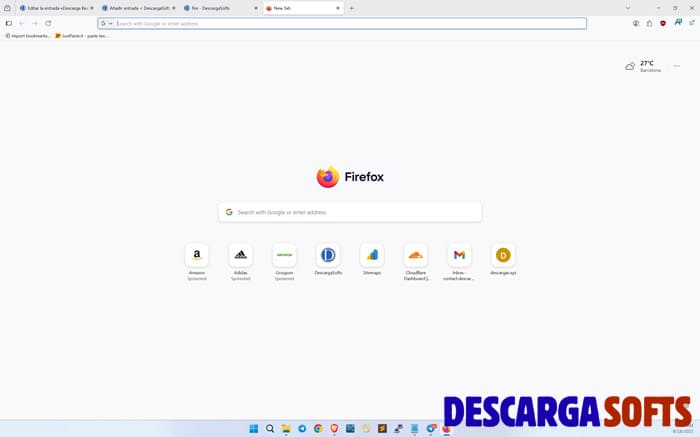
Task: Open the Groupon sponsored shortcut tile
Action: [284, 255]
